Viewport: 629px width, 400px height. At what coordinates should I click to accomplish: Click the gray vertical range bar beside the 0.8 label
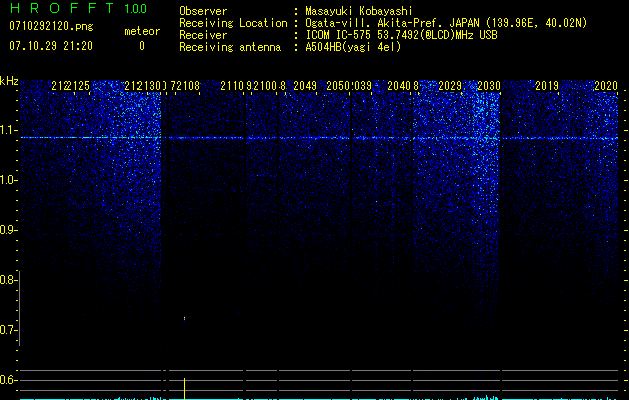19,308
